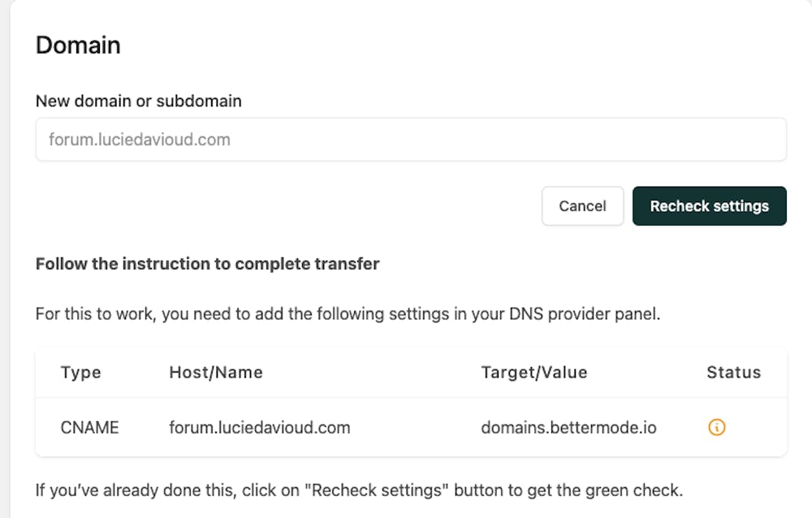Viewport: 812px width, 518px height.
Task: Click the Recheck settings button
Action: pyautogui.click(x=709, y=206)
